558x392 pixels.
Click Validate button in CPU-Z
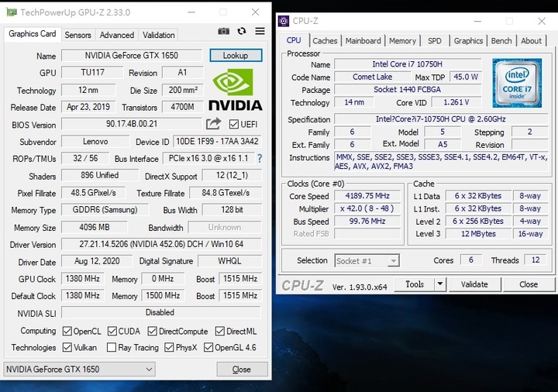coord(474,284)
